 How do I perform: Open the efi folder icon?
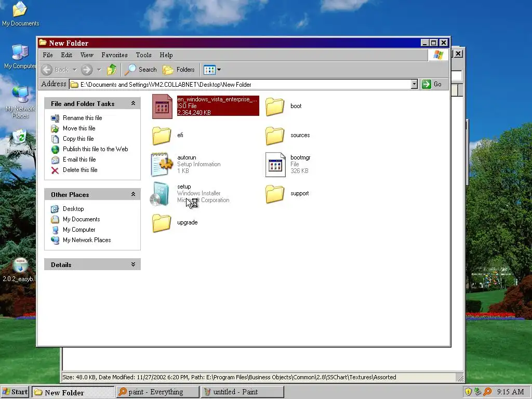tap(162, 136)
